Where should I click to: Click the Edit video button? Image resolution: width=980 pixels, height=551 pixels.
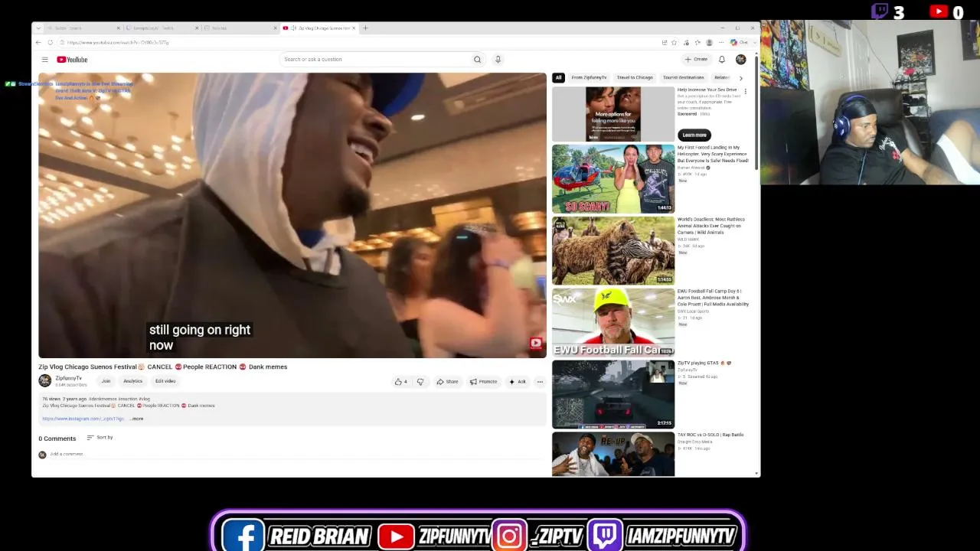[165, 381]
